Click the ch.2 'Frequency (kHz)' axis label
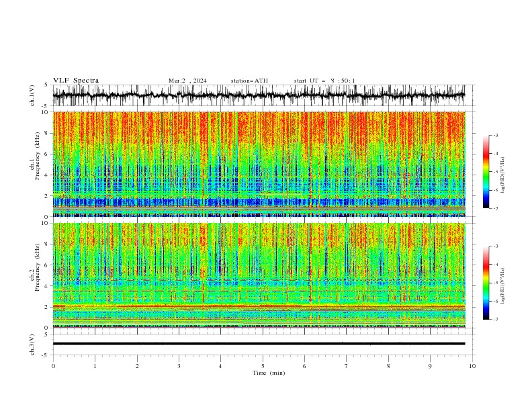This screenshot has height=411, width=532. [x=38, y=267]
